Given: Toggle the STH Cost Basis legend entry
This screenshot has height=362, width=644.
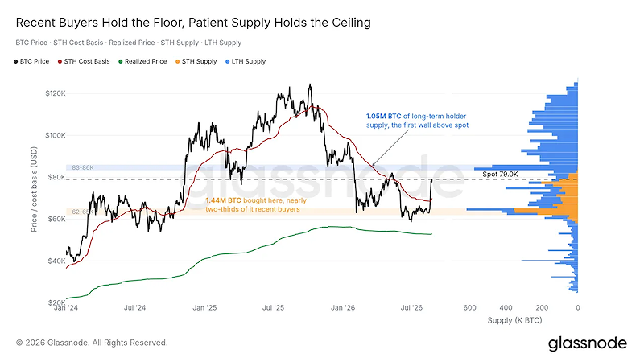Looking at the screenshot, I should tap(84, 61).
